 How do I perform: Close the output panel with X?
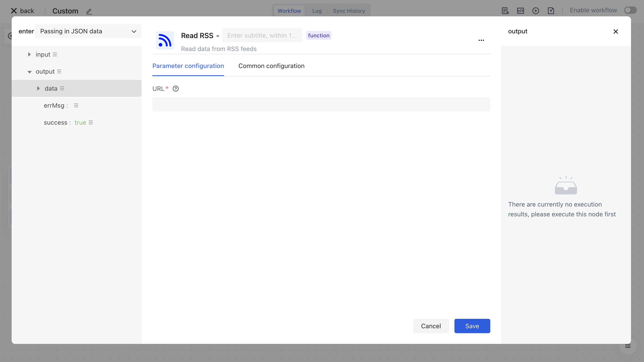click(x=616, y=32)
